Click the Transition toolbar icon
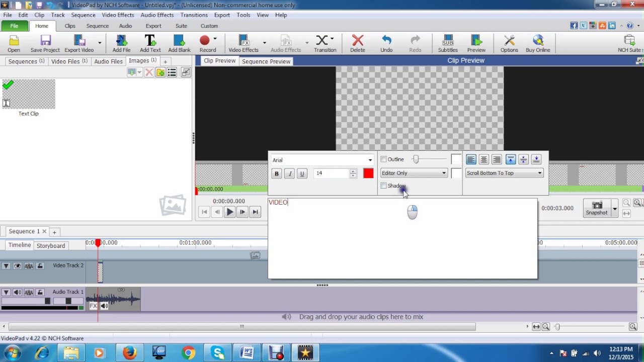Screen dimensions: 644x362 tap(325, 43)
